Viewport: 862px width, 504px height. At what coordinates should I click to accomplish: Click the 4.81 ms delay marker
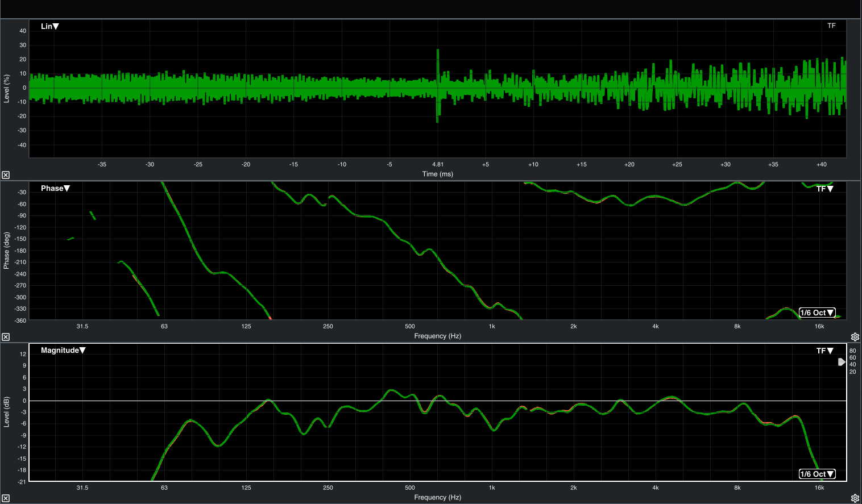pyautogui.click(x=437, y=164)
